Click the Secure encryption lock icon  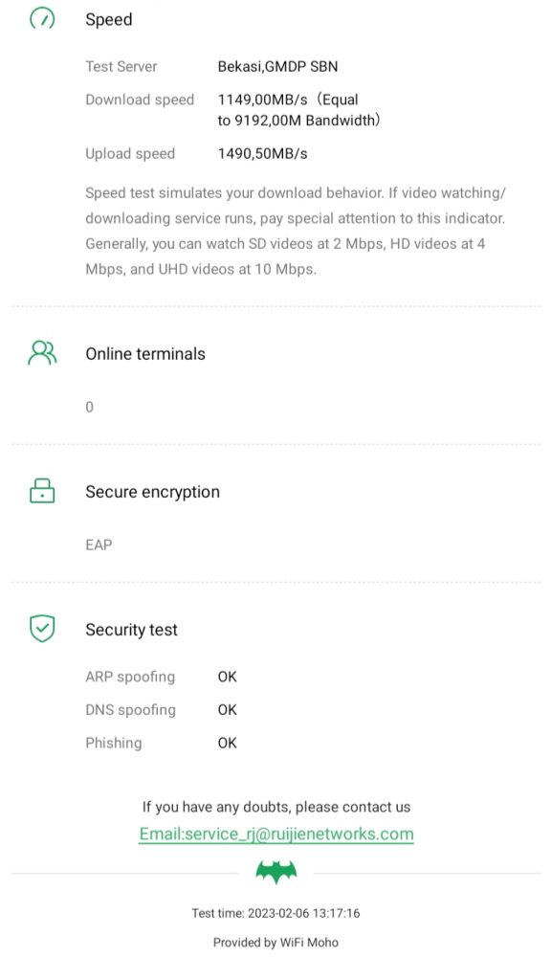tap(42, 491)
